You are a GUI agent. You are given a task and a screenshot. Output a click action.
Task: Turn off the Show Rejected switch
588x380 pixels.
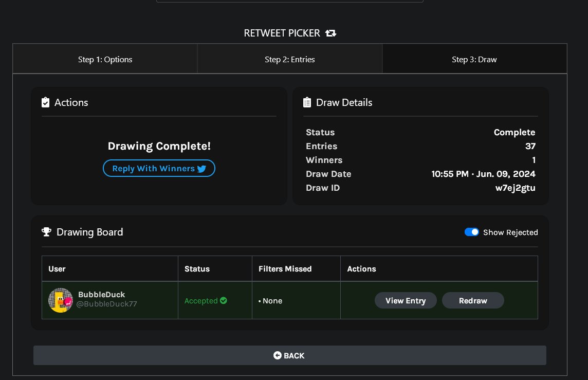pos(471,232)
